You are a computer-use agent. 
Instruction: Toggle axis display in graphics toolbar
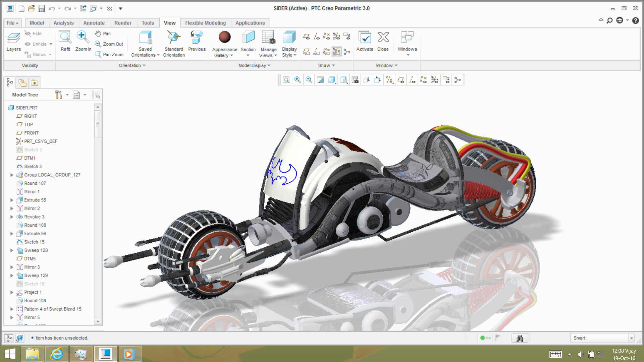pyautogui.click(x=412, y=80)
